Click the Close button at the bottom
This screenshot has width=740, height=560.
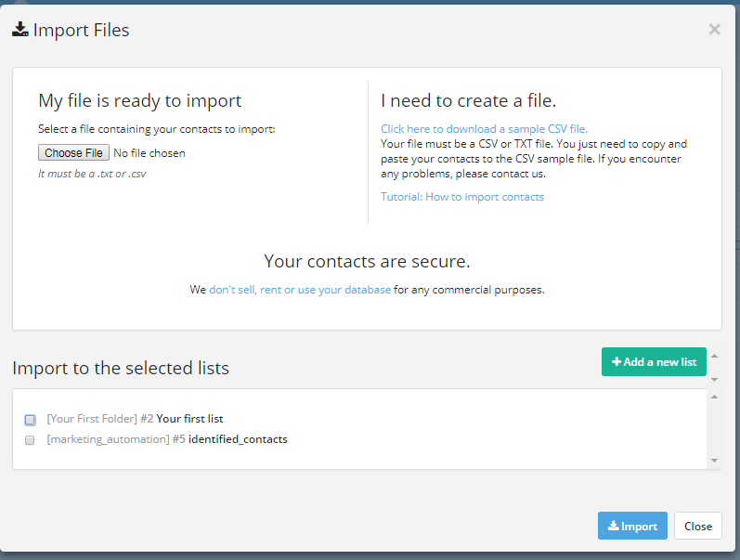(x=697, y=526)
